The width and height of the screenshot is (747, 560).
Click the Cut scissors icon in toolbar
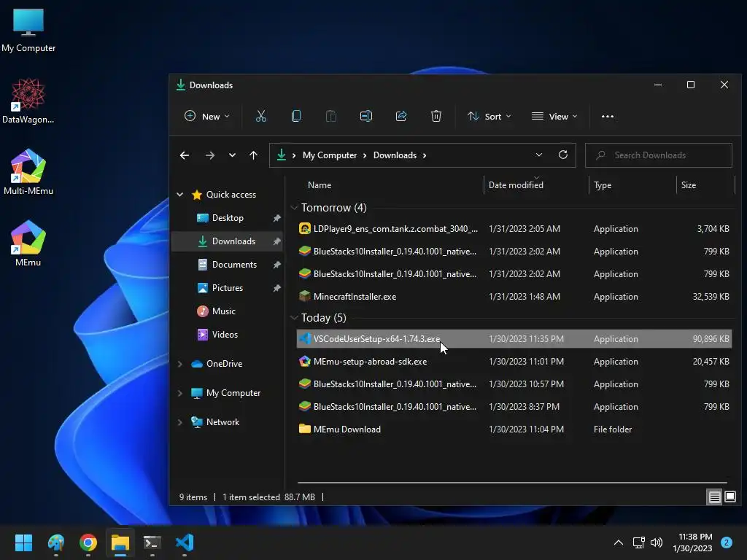260,116
